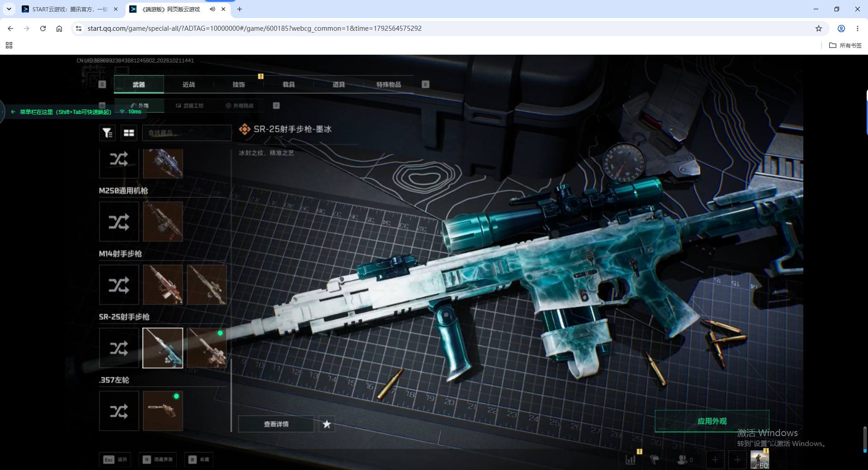Click the R 收藏 button
Image resolution: width=868 pixels, height=470 pixels.
pos(199,460)
